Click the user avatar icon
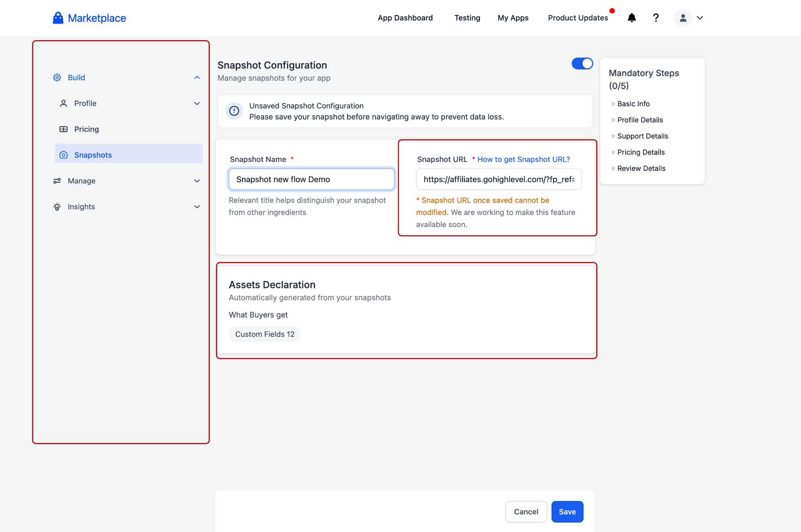 point(683,18)
